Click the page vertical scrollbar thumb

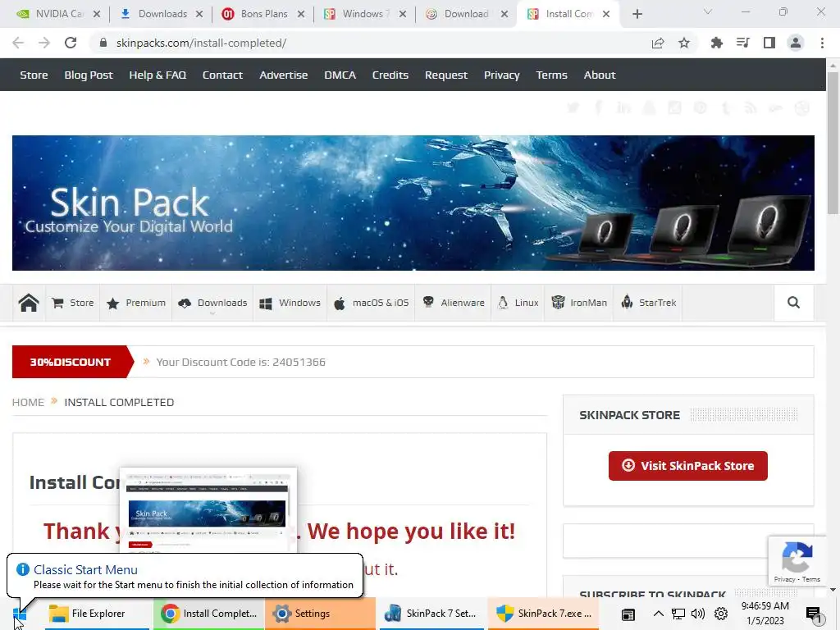click(833, 143)
